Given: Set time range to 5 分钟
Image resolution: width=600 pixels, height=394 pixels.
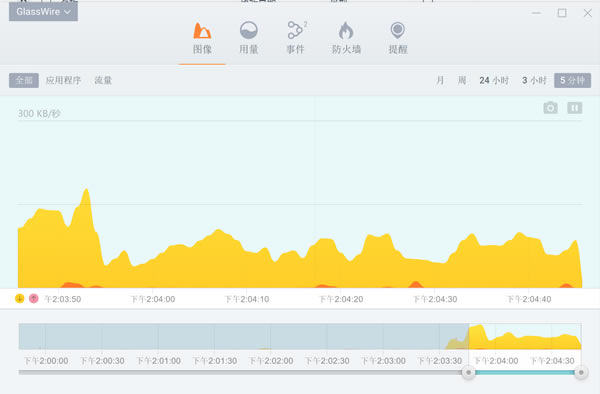Looking at the screenshot, I should 572,80.
